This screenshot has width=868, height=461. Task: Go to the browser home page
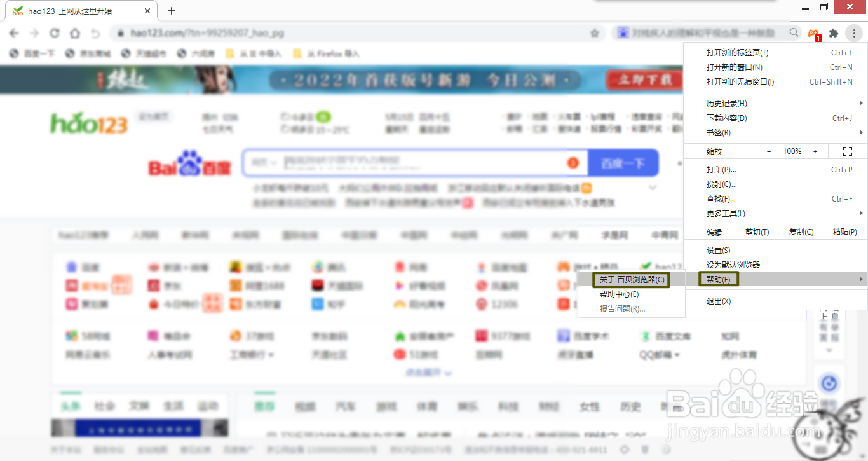pyautogui.click(x=75, y=33)
